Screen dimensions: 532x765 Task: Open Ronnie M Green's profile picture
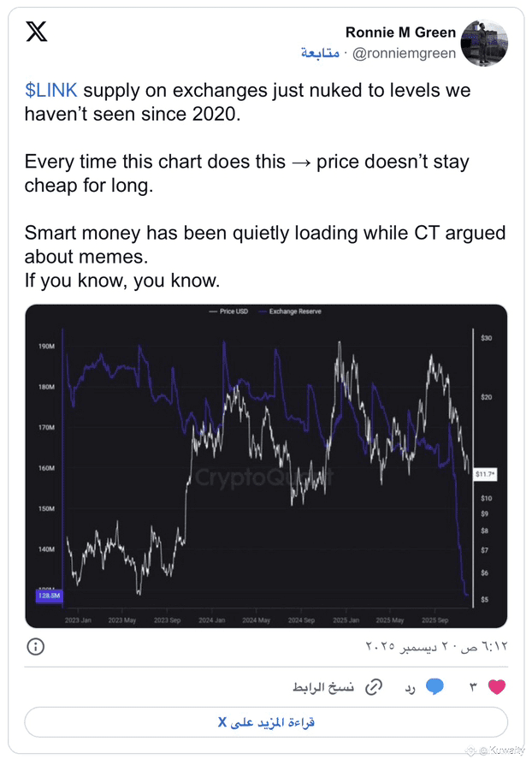tap(483, 44)
